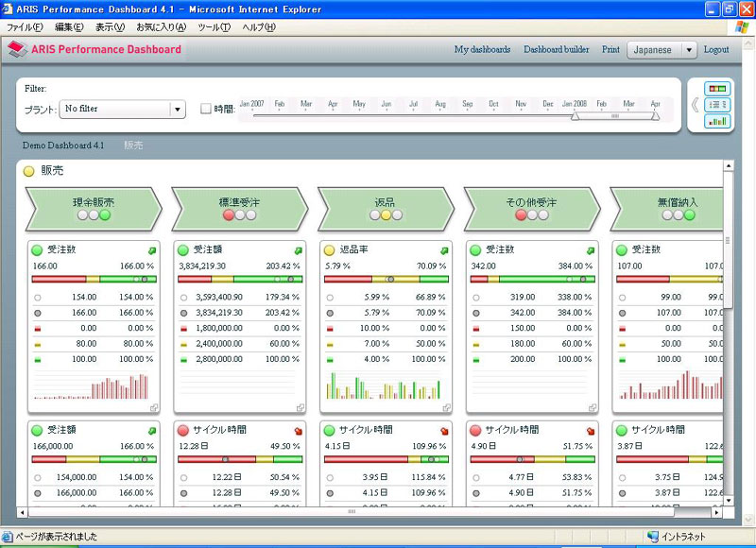This screenshot has width=756, height=548.
Task: Click the time slider middle grip
Action: (615, 116)
